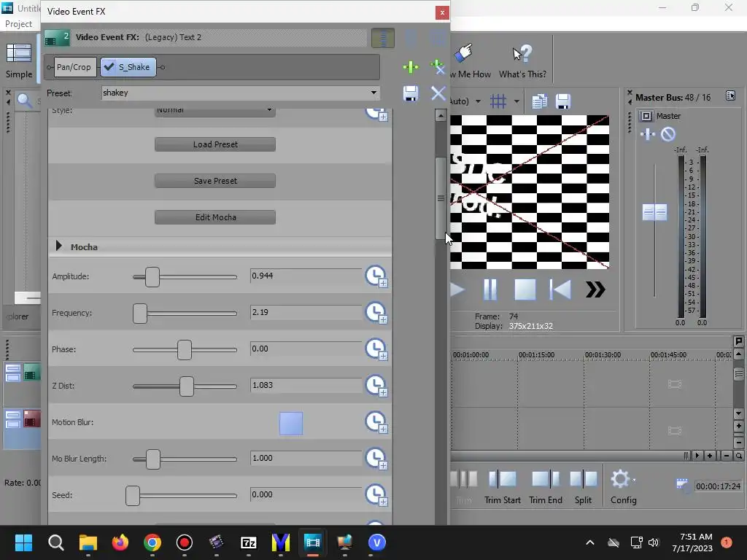Viewport: 747px width, 560px height.
Task: Click the FX parameter panel scrollbar thumb
Action: 441,198
